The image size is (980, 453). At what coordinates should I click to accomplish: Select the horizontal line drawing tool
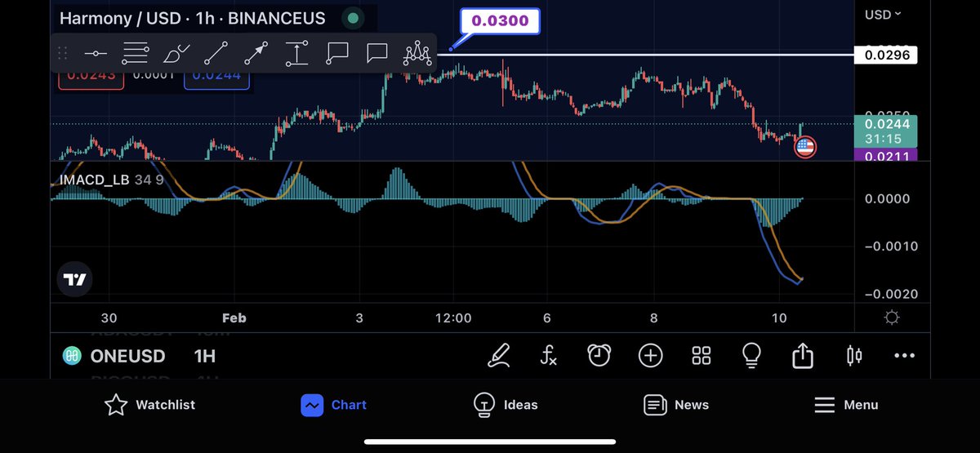tap(96, 54)
